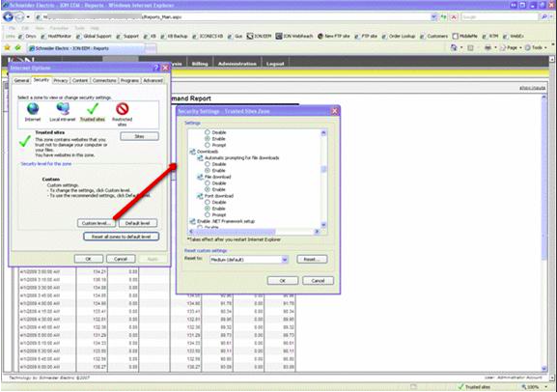
Task: Switch to the Privacy tab
Action: tap(61, 81)
